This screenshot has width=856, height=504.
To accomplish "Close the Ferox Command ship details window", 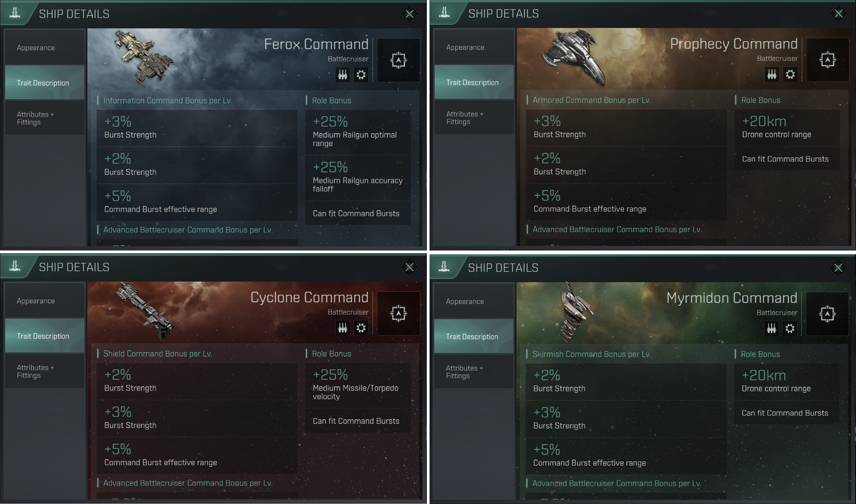I will click(x=409, y=14).
